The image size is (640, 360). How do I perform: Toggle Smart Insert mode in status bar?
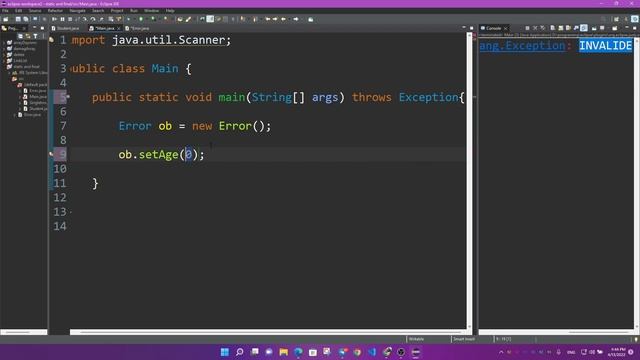pos(464,339)
